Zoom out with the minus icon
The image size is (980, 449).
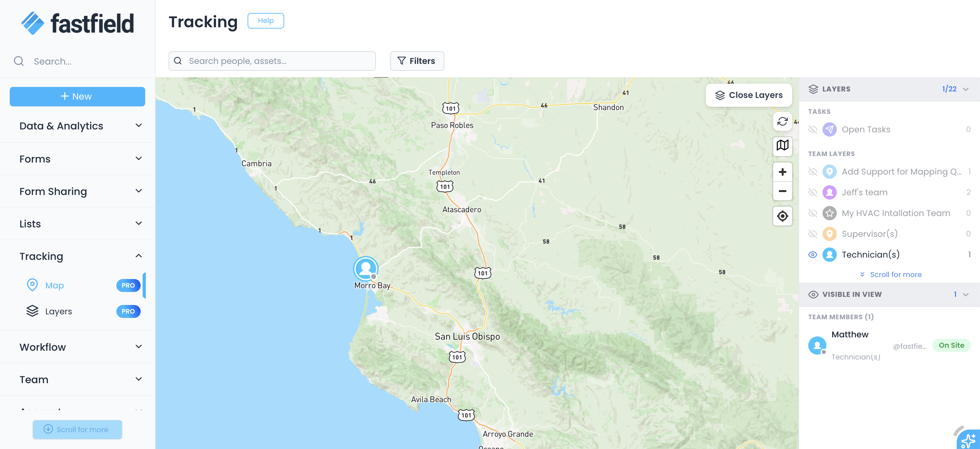(x=782, y=191)
